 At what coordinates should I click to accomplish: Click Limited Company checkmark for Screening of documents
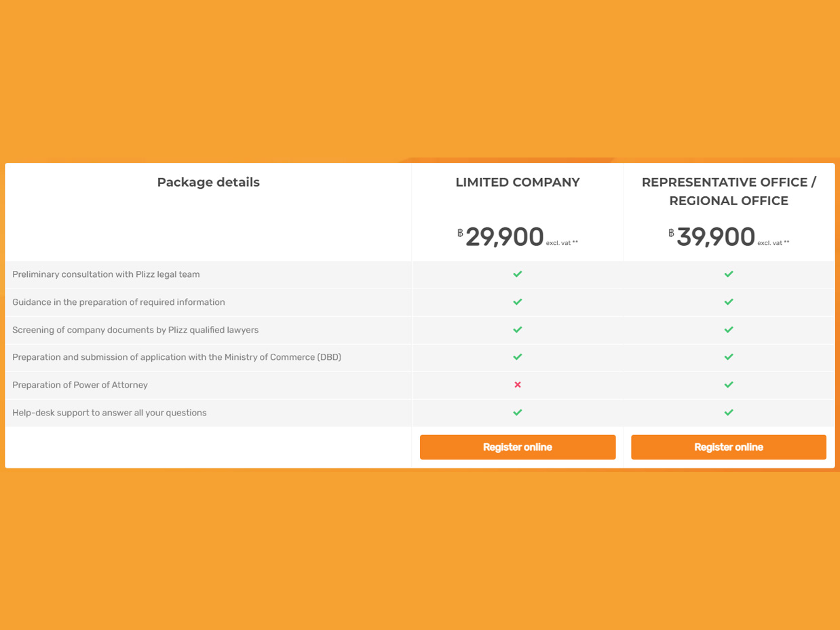click(518, 330)
